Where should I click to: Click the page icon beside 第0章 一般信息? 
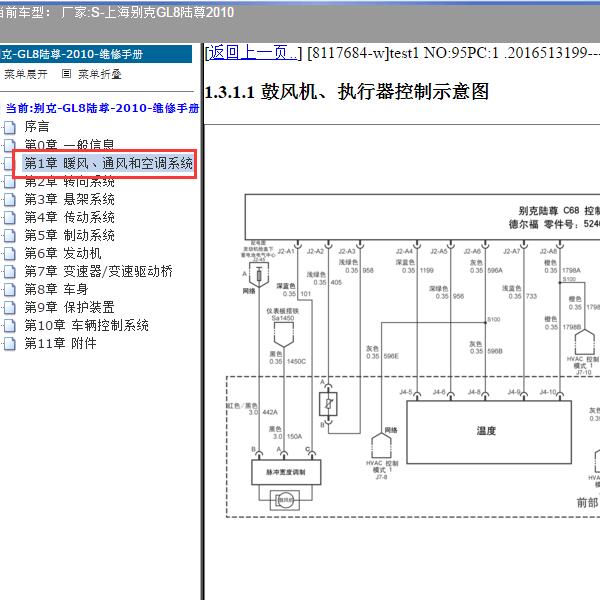click(x=9, y=145)
